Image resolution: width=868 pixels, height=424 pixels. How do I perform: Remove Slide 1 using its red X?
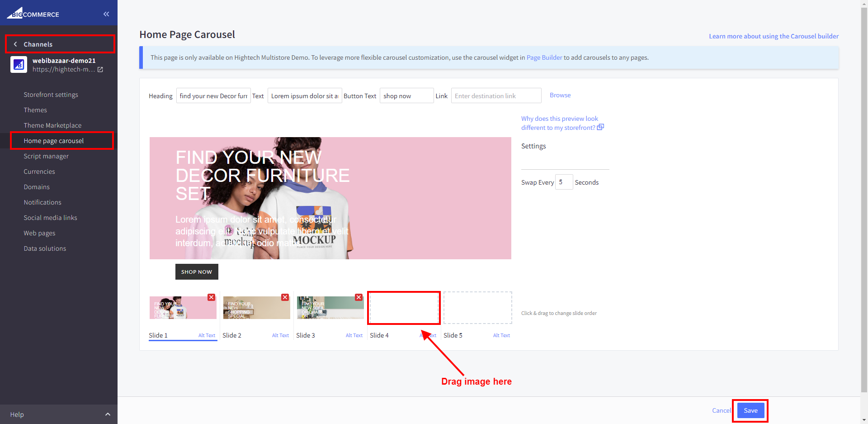tap(211, 297)
